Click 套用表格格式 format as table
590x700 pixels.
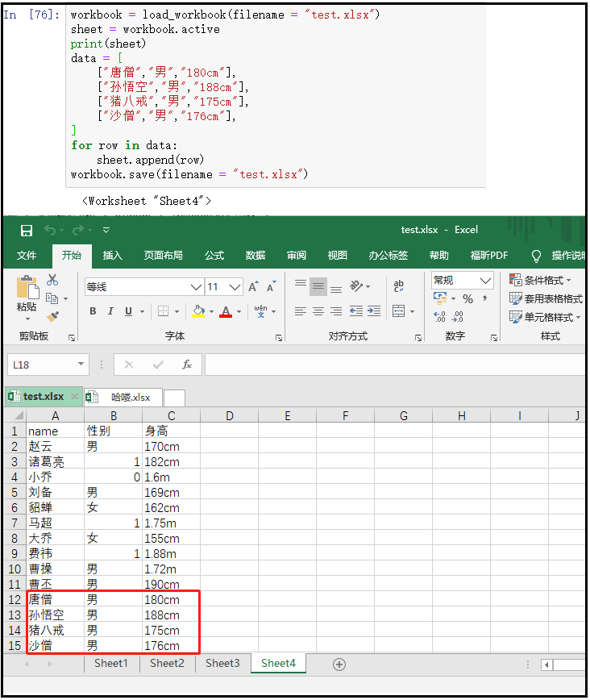(x=546, y=298)
